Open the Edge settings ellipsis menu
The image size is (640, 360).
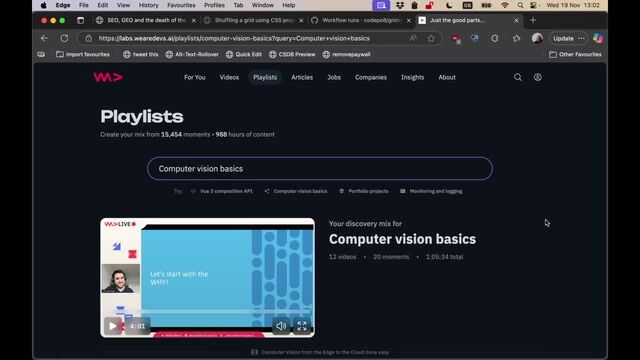click(581, 38)
